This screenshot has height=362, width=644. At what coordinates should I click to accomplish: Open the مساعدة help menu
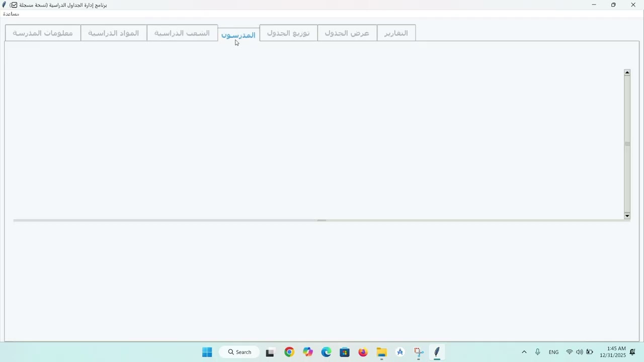[11, 14]
